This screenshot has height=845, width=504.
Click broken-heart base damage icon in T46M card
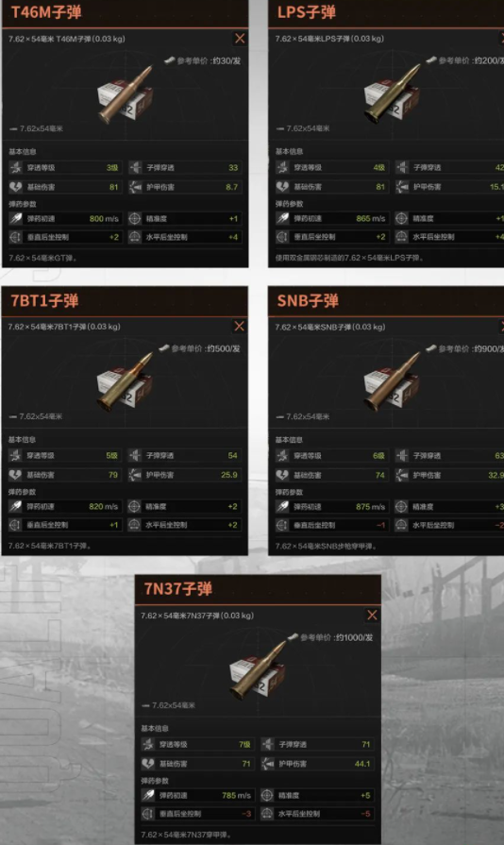[x=15, y=187]
